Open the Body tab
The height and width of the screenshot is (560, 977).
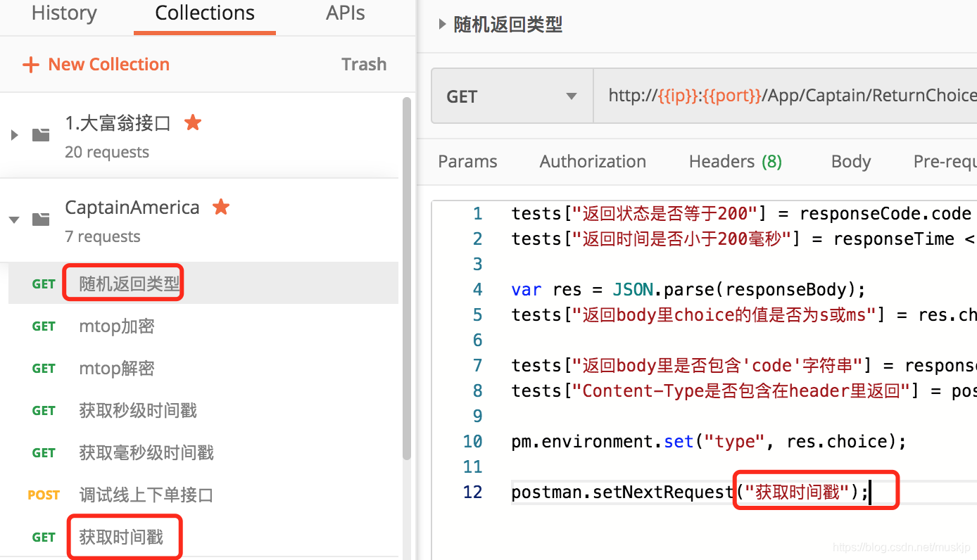tap(851, 162)
